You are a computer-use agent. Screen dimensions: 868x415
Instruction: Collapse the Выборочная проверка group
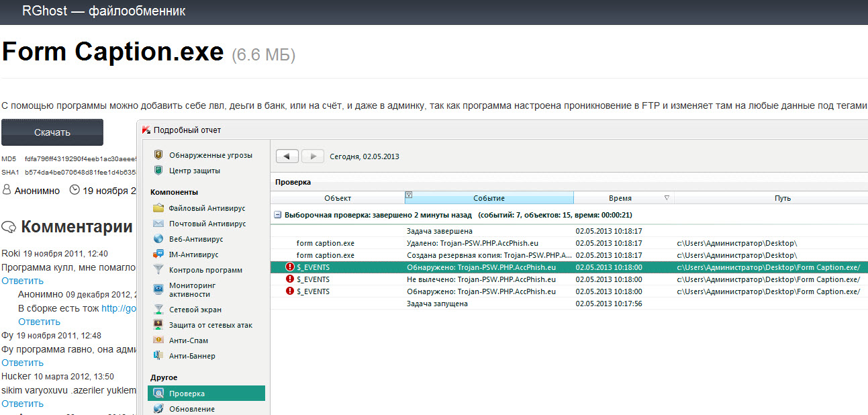(277, 216)
